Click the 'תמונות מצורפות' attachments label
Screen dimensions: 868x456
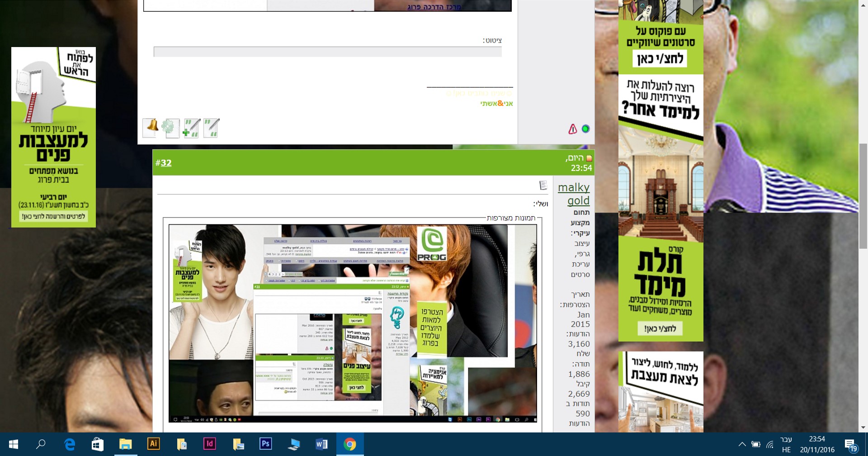coord(511,218)
